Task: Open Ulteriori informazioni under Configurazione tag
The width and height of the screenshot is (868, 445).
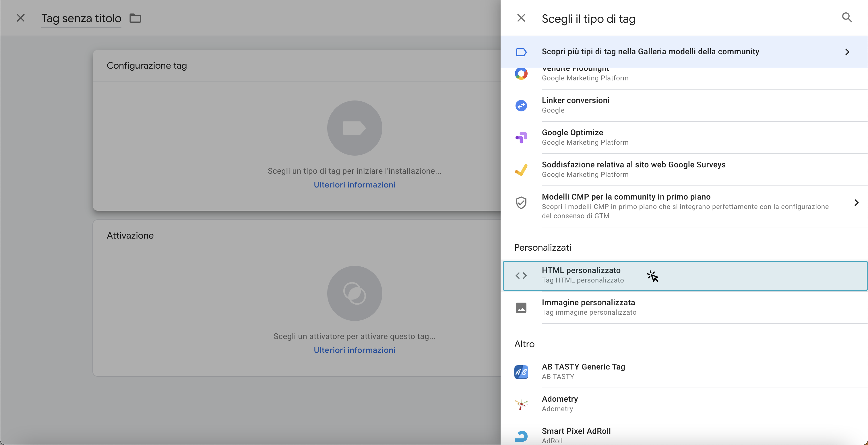Action: point(354,185)
